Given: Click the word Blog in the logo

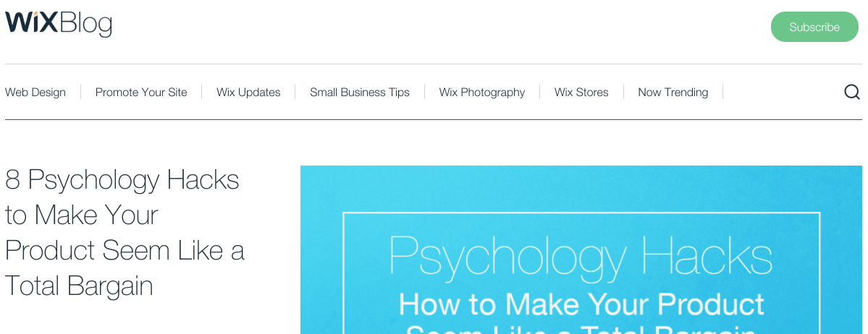Looking at the screenshot, I should [x=86, y=24].
